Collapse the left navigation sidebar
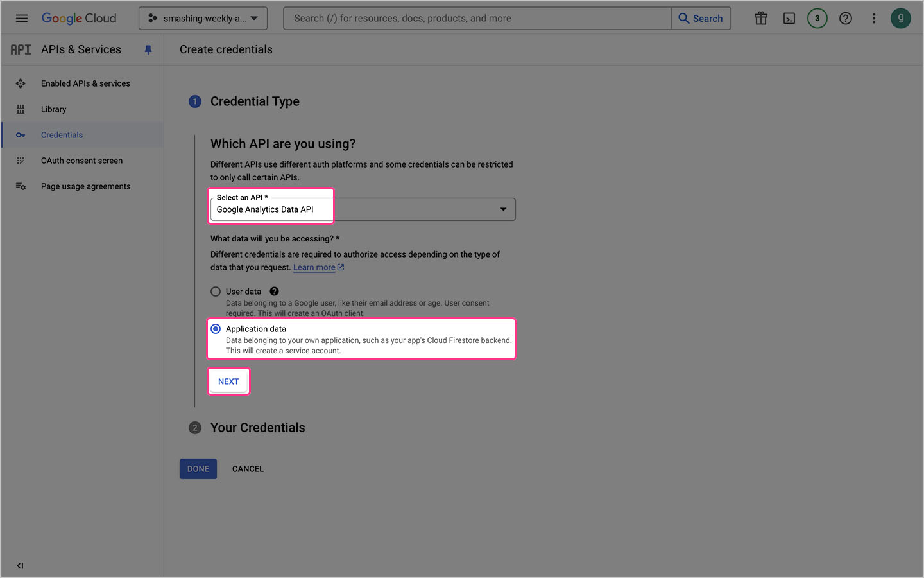The width and height of the screenshot is (924, 578). click(20, 566)
